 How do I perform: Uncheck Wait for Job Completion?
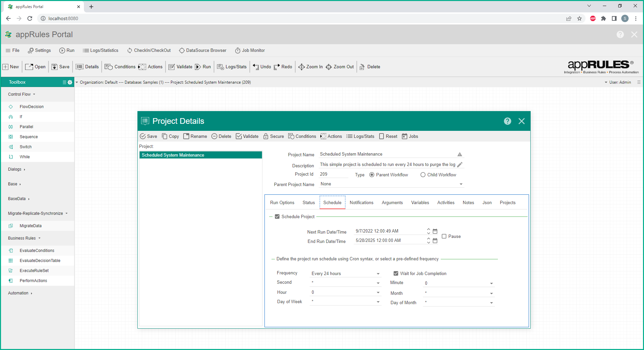(x=396, y=273)
